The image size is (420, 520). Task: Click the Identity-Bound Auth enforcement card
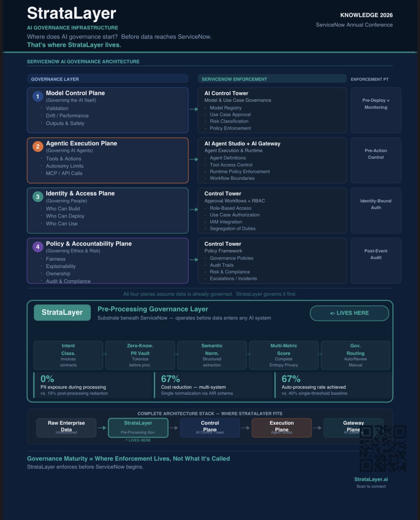click(376, 210)
